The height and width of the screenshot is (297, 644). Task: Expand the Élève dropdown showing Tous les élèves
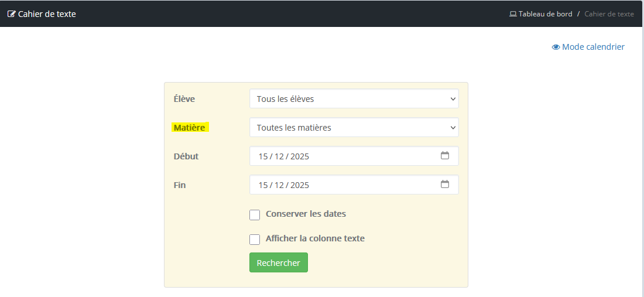click(354, 99)
